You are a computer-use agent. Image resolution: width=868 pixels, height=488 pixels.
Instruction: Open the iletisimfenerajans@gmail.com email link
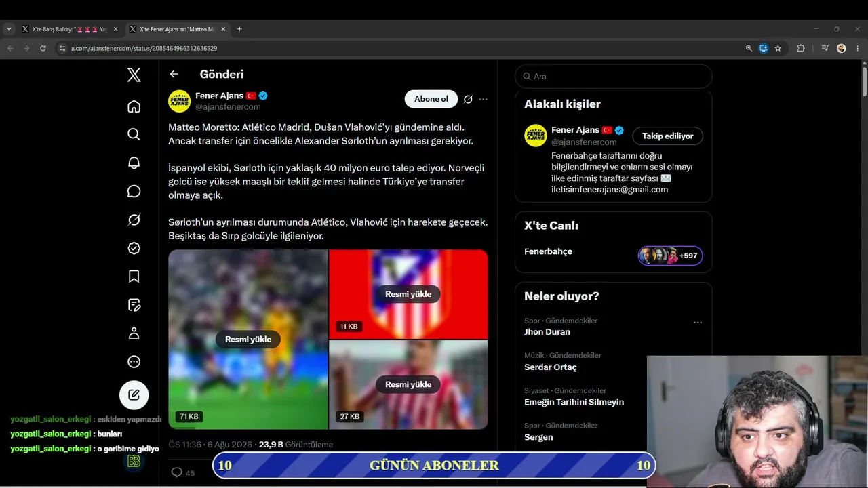click(610, 190)
